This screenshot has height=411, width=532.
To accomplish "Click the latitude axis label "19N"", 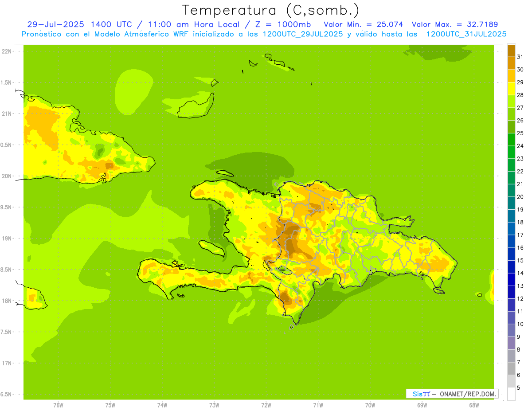I will click(7, 239).
